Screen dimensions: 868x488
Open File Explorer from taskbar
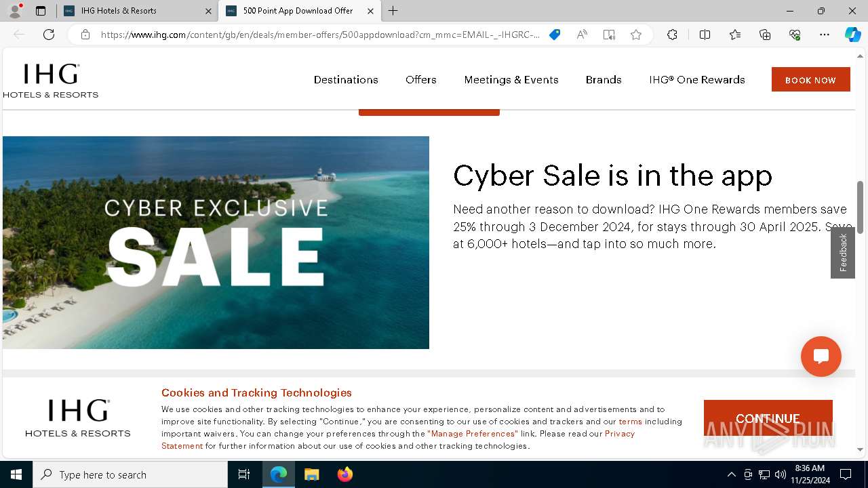(311, 474)
